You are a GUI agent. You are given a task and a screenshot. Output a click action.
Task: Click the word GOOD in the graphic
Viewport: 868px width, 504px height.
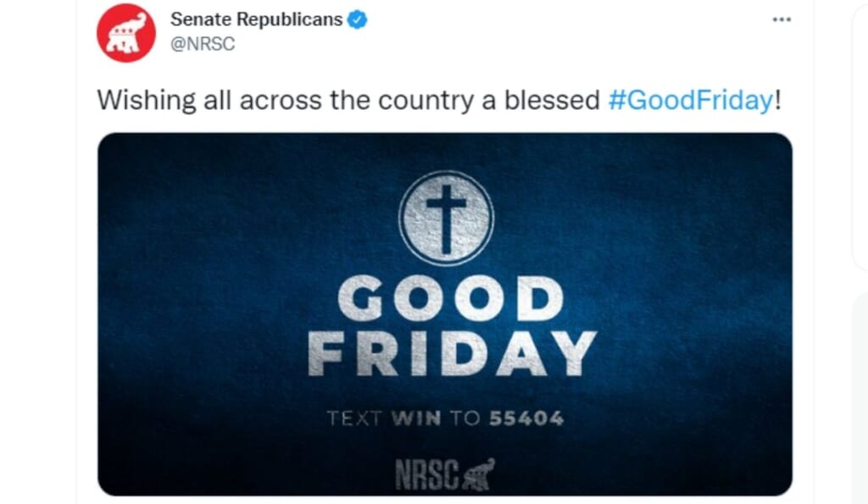pyautogui.click(x=451, y=299)
